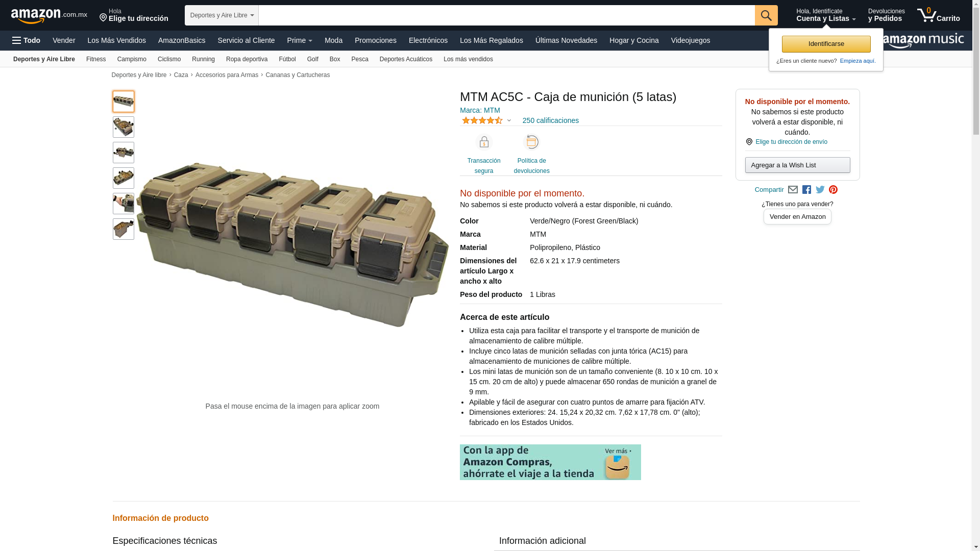Open the Todo hamburger menu
The height and width of the screenshot is (551, 980).
click(27, 40)
